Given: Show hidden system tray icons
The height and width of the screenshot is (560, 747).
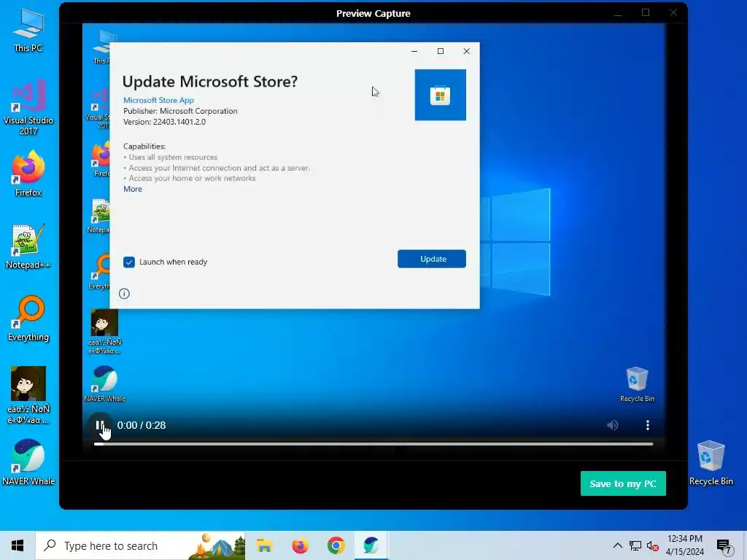Looking at the screenshot, I should coord(617,545).
